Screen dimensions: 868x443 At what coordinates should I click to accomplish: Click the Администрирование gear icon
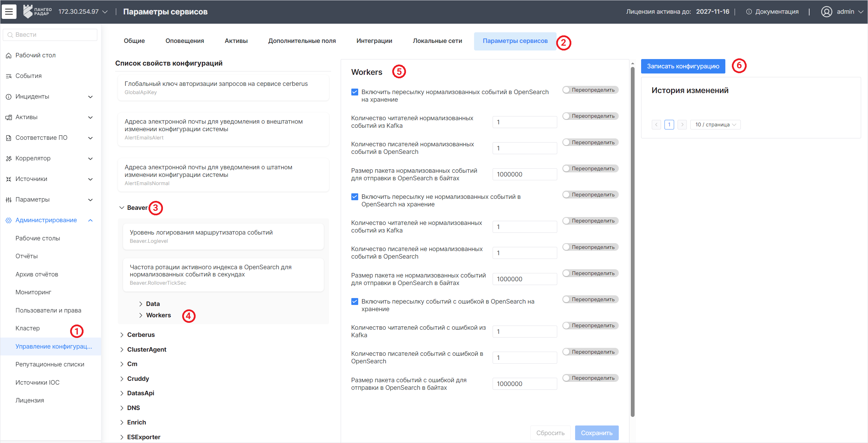click(9, 220)
